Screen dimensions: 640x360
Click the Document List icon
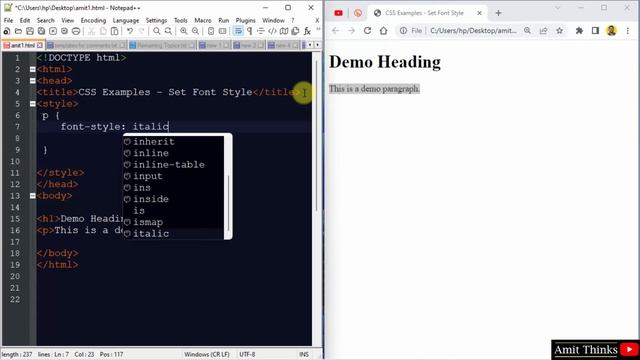(295, 31)
